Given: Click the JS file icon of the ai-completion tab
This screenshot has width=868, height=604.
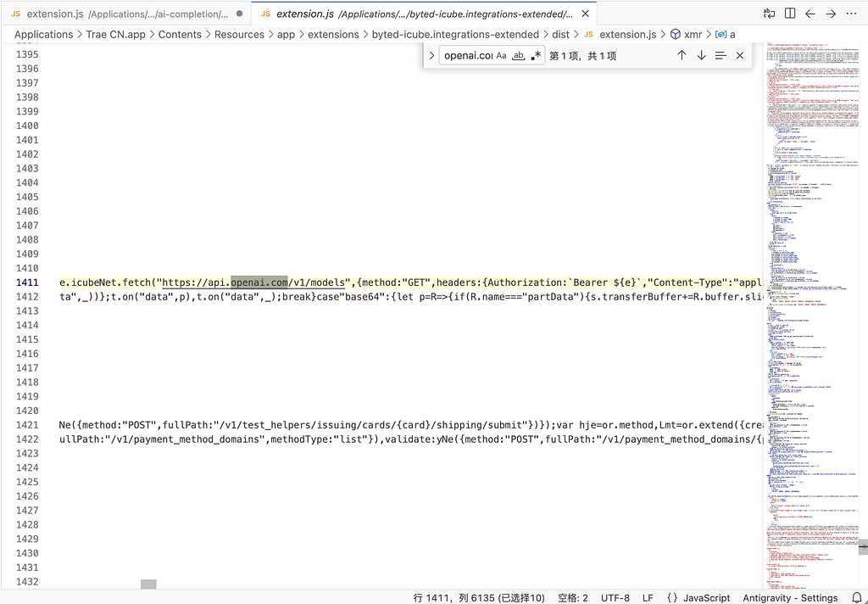Looking at the screenshot, I should coord(15,14).
